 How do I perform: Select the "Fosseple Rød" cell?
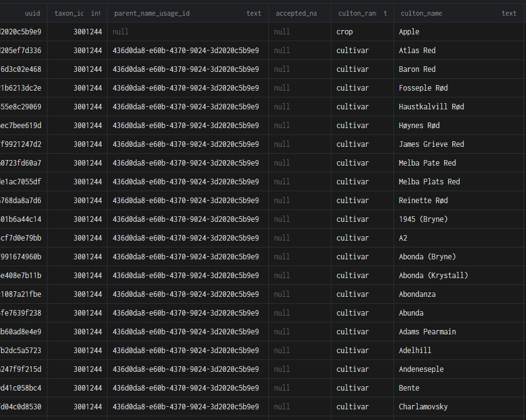click(423, 88)
